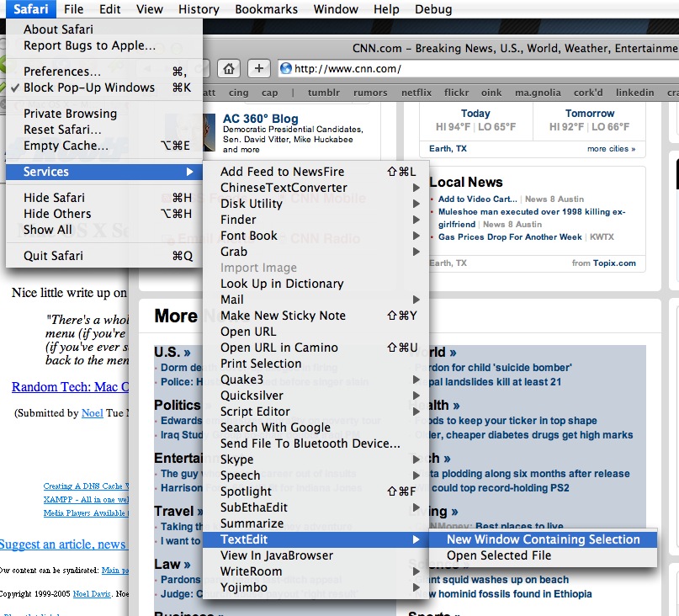Open the linkedin bookmark
Image resolution: width=679 pixels, height=616 pixels.
[635, 93]
